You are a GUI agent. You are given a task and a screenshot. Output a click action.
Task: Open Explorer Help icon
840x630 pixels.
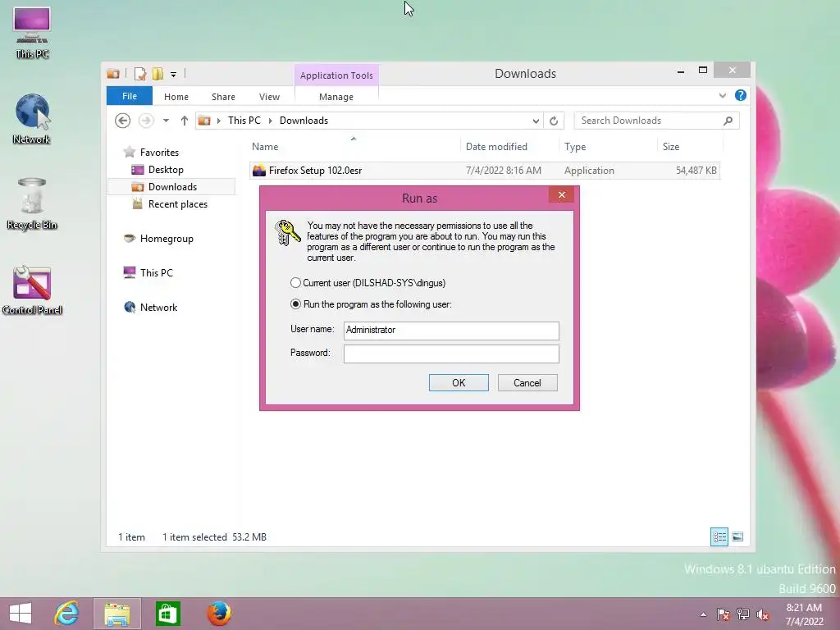pos(741,95)
